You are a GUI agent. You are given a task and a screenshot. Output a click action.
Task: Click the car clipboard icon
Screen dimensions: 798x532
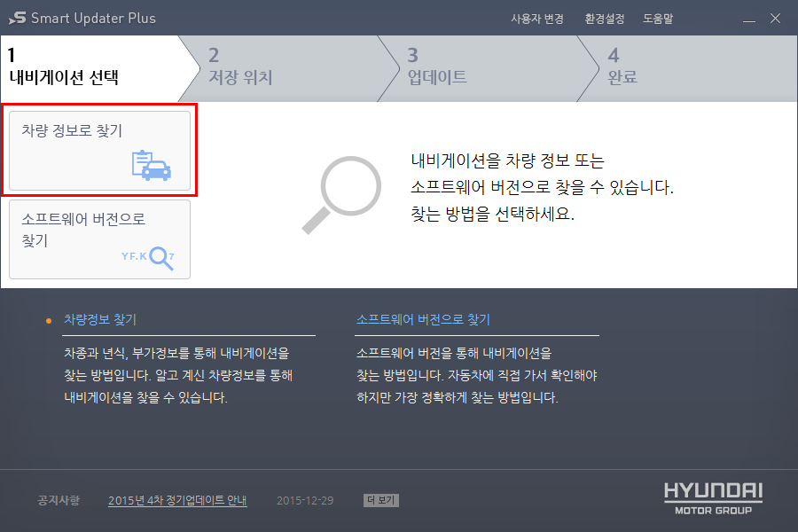pos(151,166)
